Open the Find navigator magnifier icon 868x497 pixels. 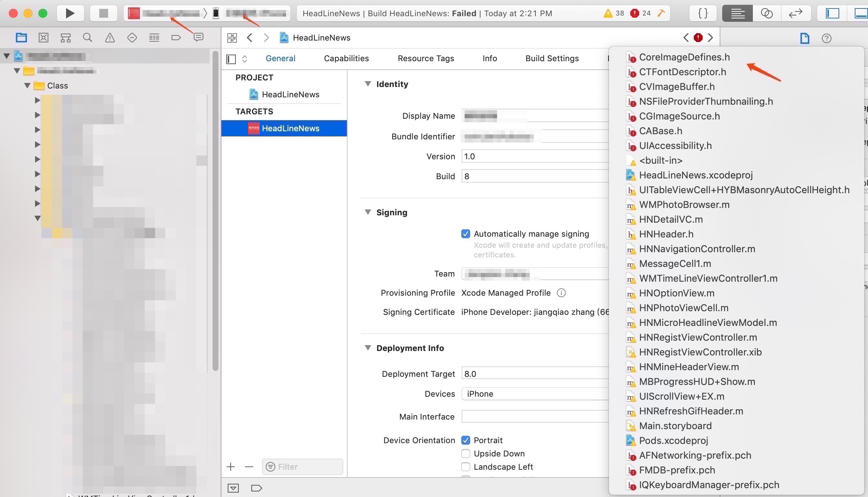[x=87, y=38]
